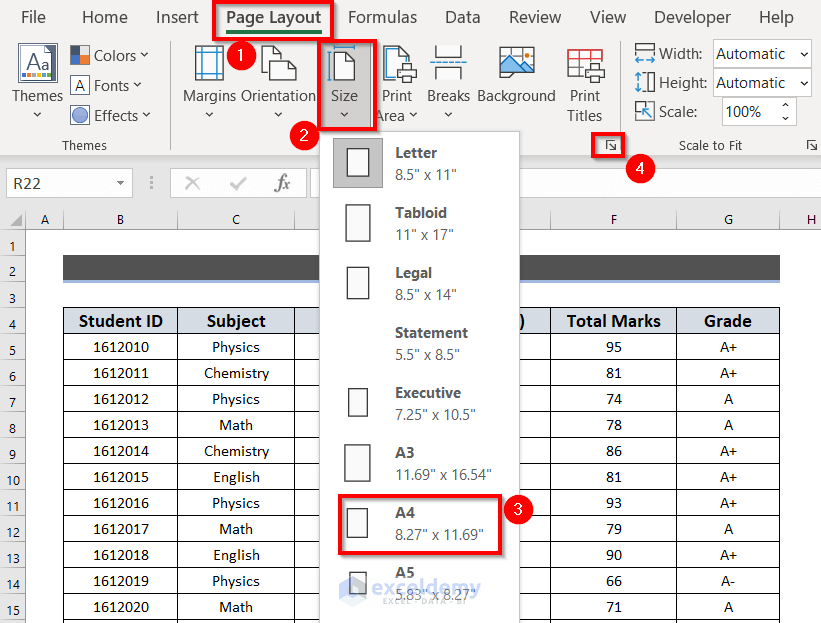Screen dimensions: 821x623
Task: Switch to the View tab
Action: [607, 17]
